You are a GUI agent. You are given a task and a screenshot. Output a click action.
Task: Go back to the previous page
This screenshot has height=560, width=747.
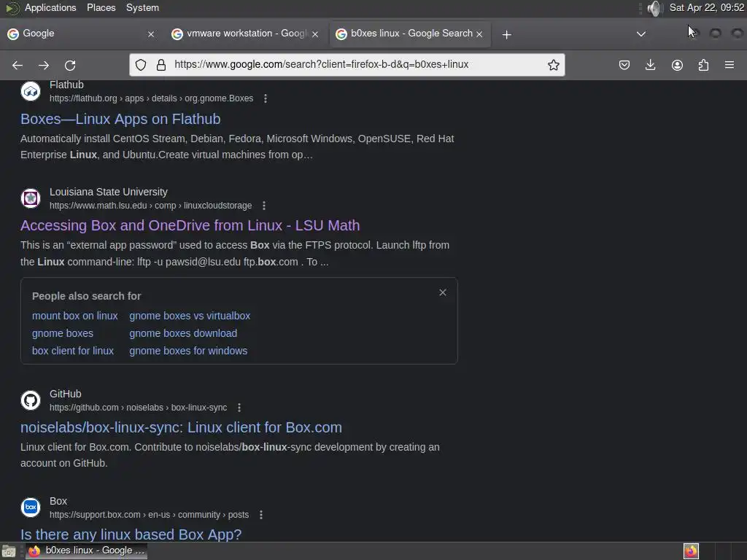[x=18, y=65]
